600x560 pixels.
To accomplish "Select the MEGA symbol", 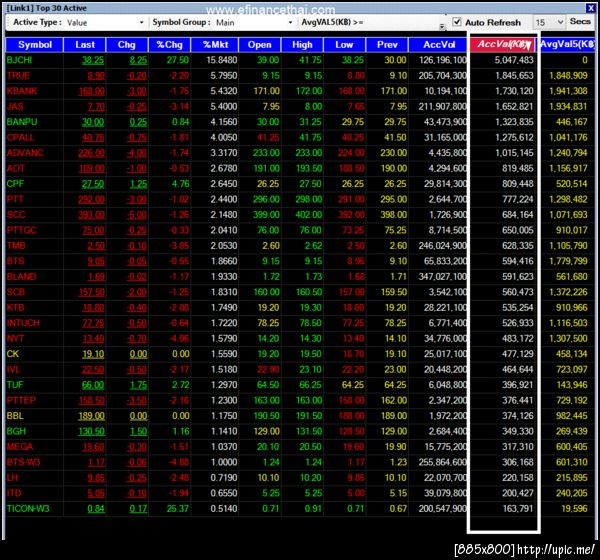I will pos(20,447).
